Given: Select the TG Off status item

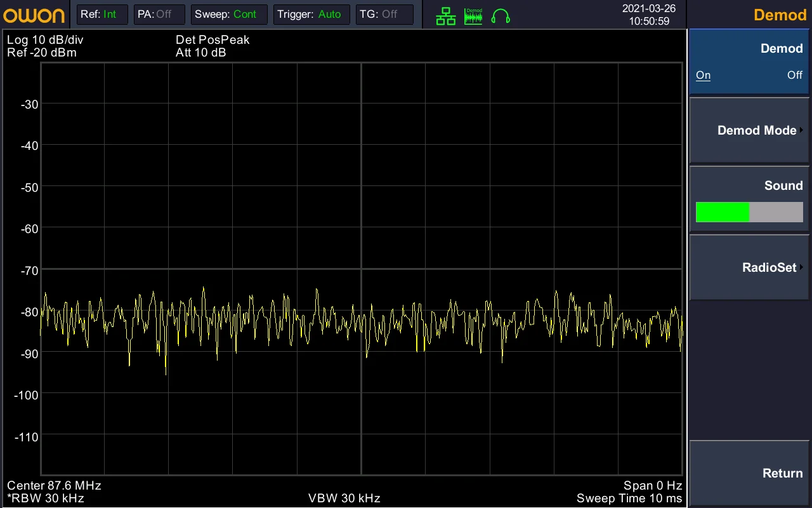Looking at the screenshot, I should click(384, 14).
